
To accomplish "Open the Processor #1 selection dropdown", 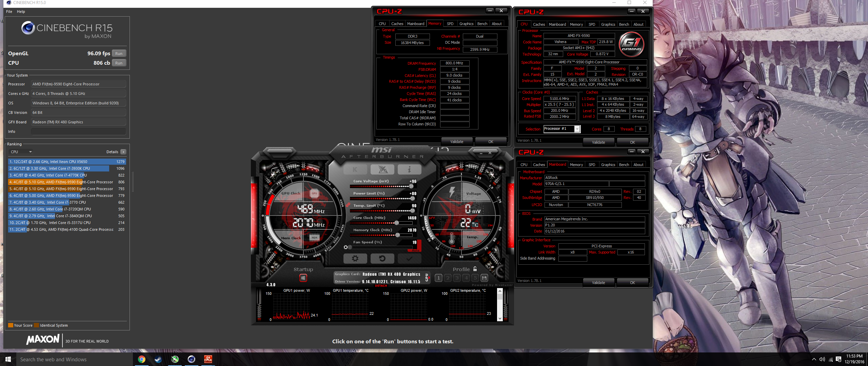I will (562, 129).
